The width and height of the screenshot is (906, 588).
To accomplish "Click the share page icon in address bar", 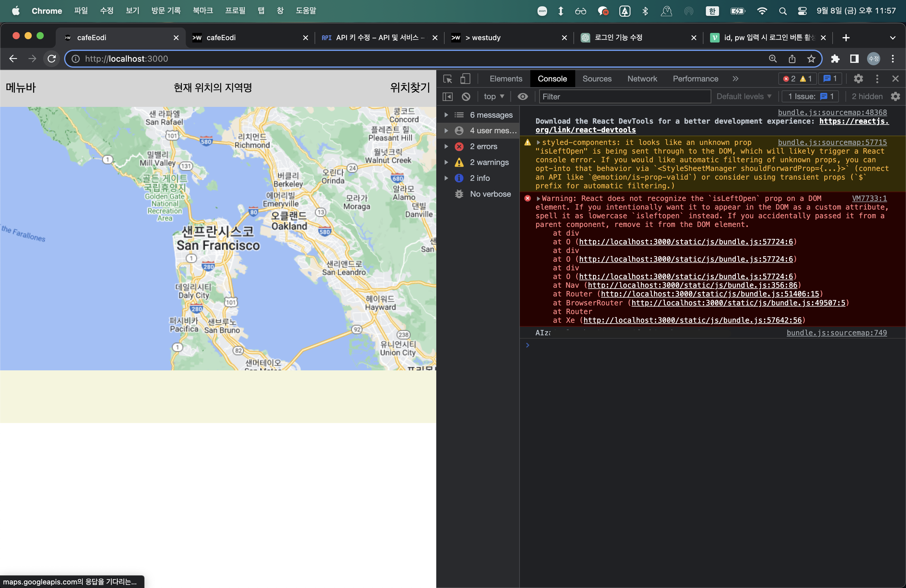I will coord(792,59).
